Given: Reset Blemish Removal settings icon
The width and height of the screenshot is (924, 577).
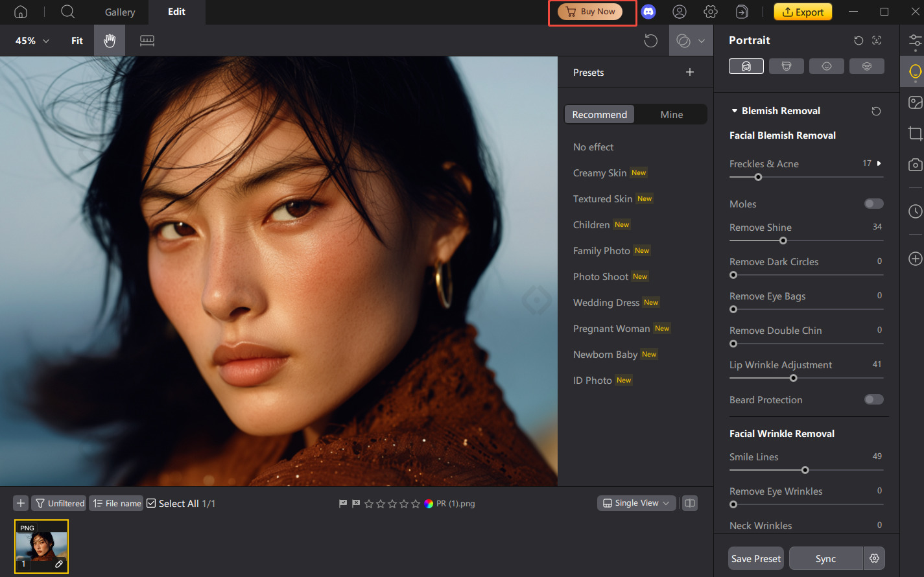Looking at the screenshot, I should pyautogui.click(x=876, y=112).
